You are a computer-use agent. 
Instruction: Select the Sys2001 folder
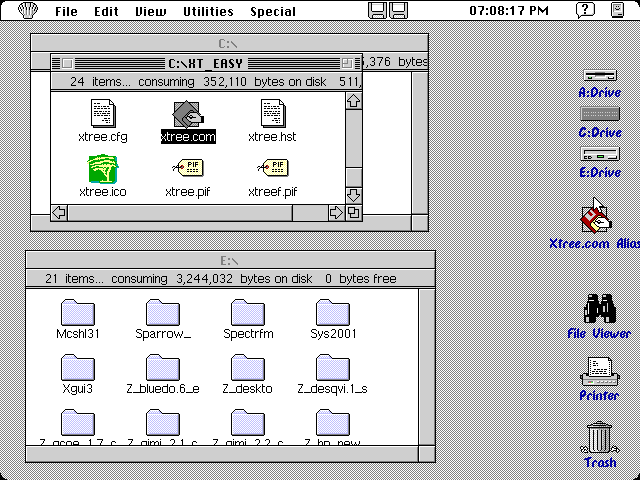(x=333, y=312)
